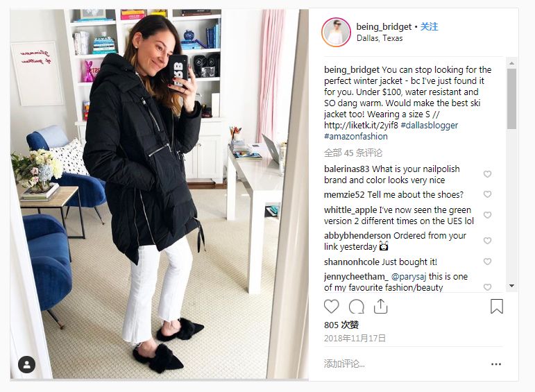
Task: Like memzie52's comment about shoes
Action: click(x=487, y=194)
